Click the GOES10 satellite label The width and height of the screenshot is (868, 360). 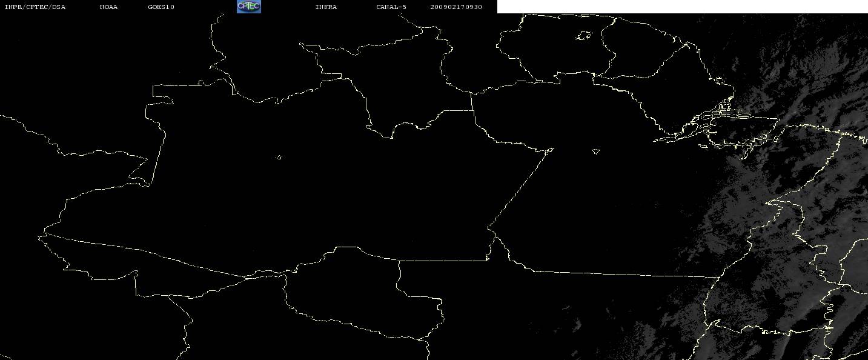click(161, 7)
